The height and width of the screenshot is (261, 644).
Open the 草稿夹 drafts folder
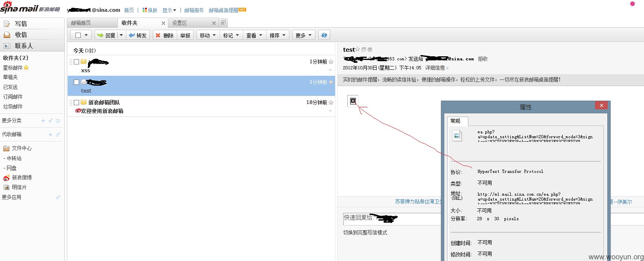(11, 77)
